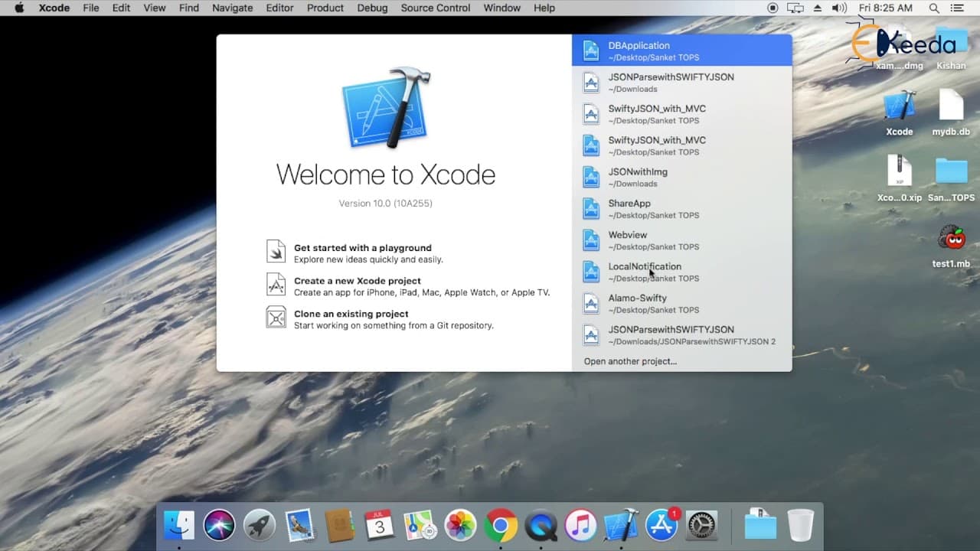Open Spotlight search magnifier icon
Viewport: 980px width, 551px height.
coord(934,8)
